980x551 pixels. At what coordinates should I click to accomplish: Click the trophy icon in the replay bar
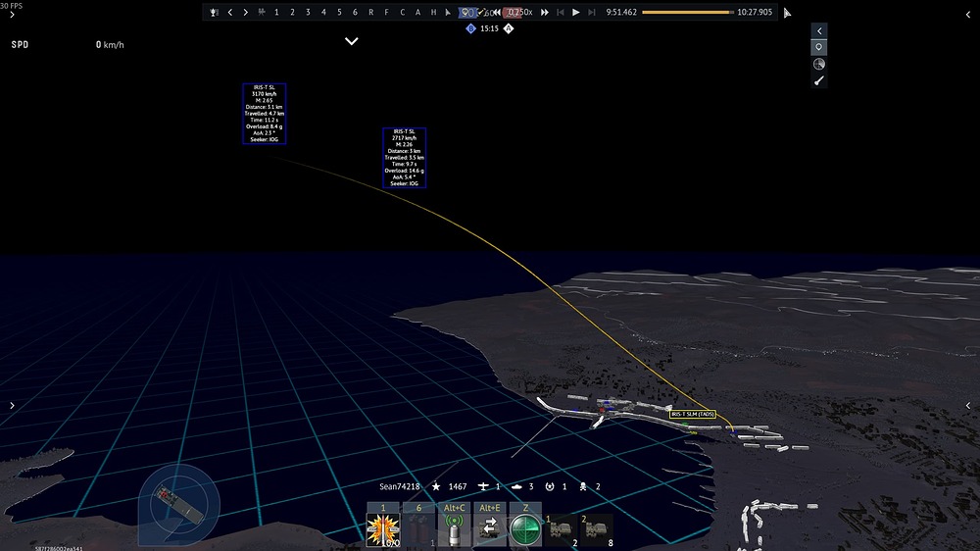point(214,12)
